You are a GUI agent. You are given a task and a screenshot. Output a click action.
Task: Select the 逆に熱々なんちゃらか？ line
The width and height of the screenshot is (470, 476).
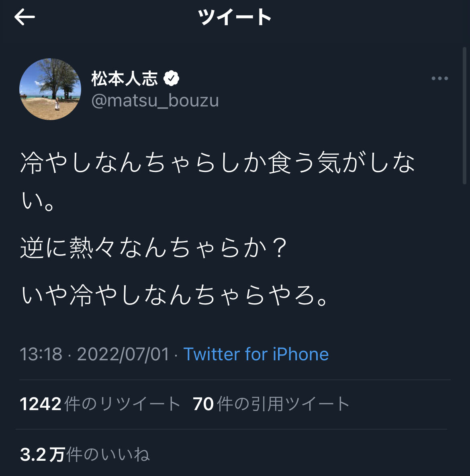154,248
